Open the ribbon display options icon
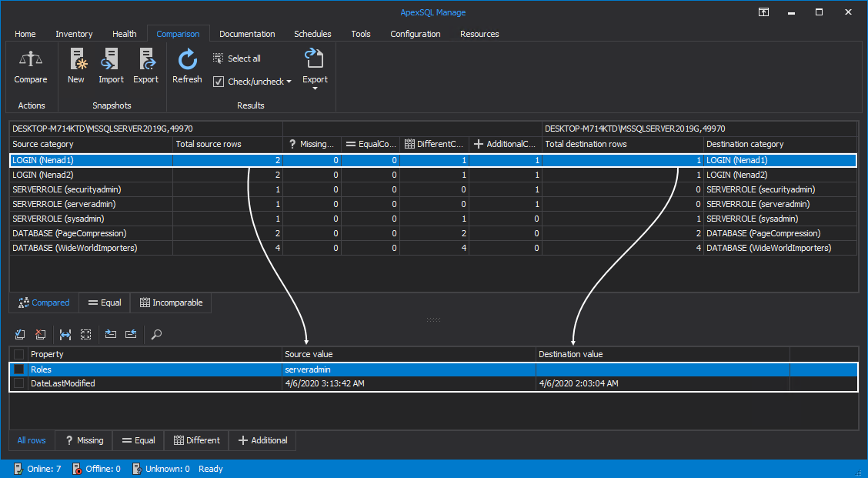The height and width of the screenshot is (478, 868). click(x=763, y=12)
